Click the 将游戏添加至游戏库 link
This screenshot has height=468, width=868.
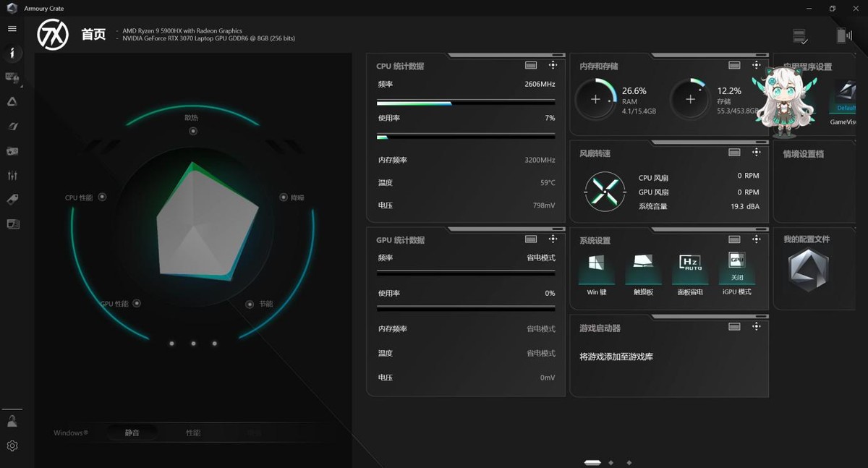pyautogui.click(x=616, y=357)
